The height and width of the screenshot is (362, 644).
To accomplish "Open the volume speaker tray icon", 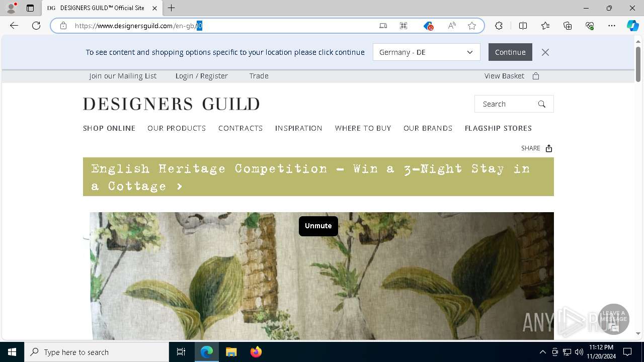I will click(x=579, y=352).
